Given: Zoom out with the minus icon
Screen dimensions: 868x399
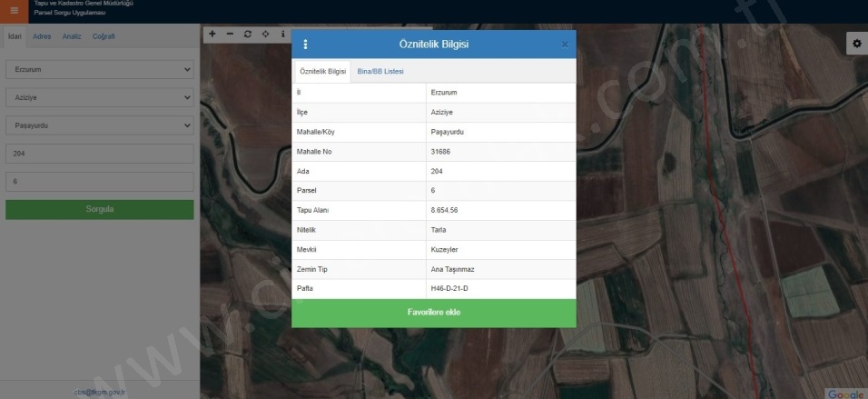Looking at the screenshot, I should coord(230,34).
